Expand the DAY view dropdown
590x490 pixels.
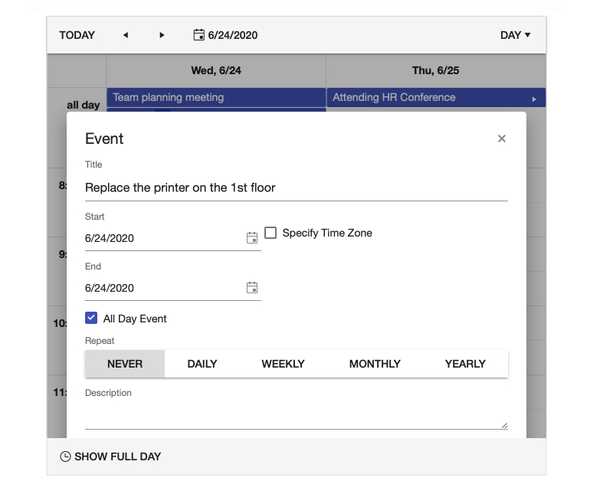point(515,35)
